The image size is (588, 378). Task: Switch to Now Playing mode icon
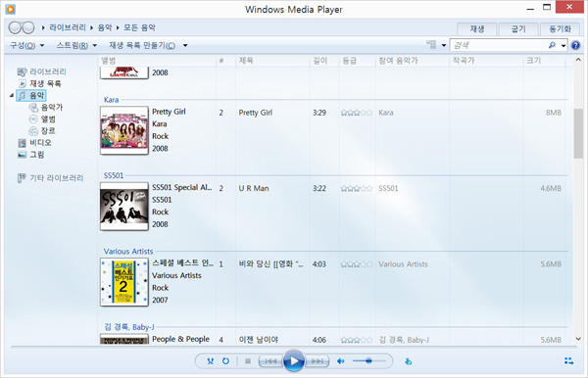pos(568,361)
